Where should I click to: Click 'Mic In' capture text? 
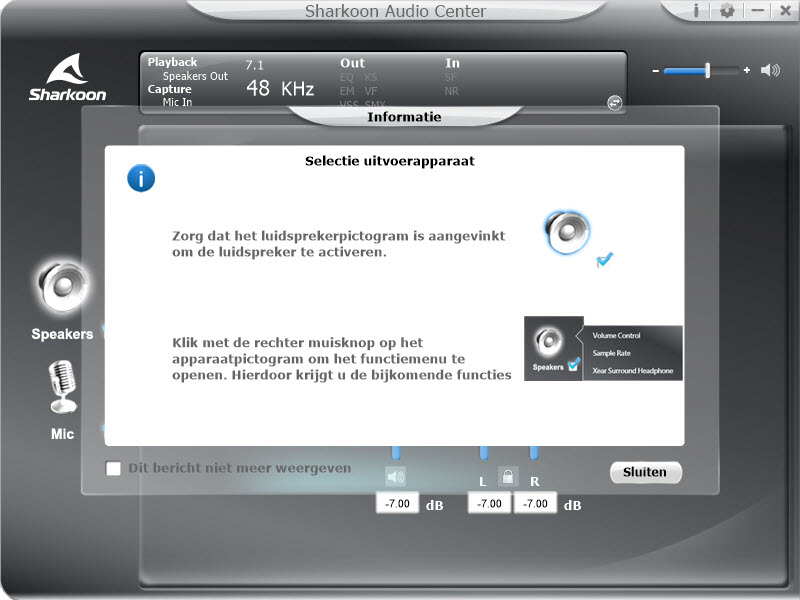pos(178,102)
